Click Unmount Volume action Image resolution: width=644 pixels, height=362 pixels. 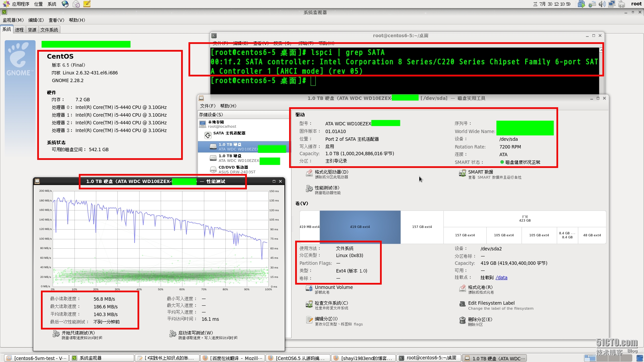[x=329, y=289]
